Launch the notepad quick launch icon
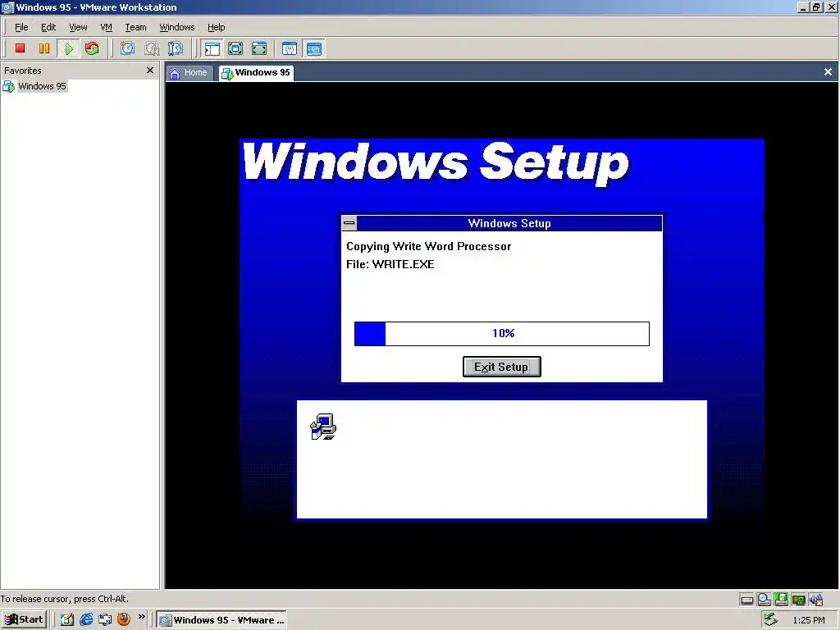 click(67, 620)
